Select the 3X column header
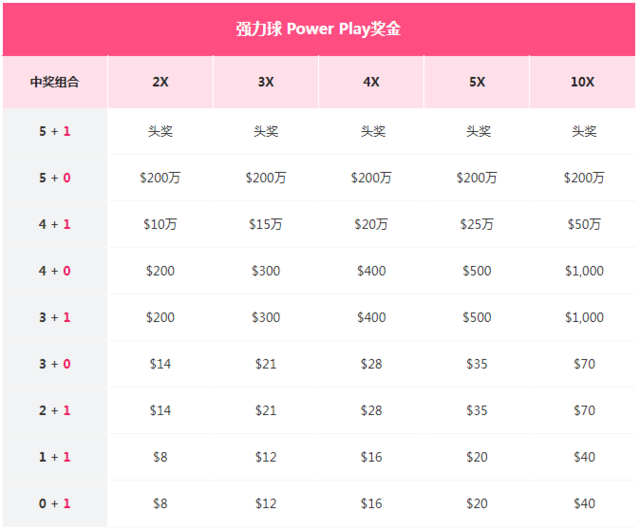Image resolution: width=640 pixels, height=530 pixels. coord(266,82)
